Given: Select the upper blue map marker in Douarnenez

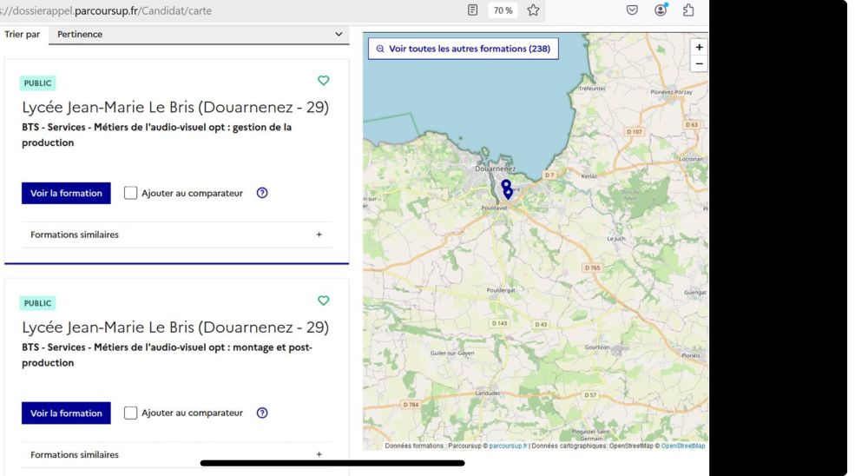Looking at the screenshot, I should click(505, 184).
